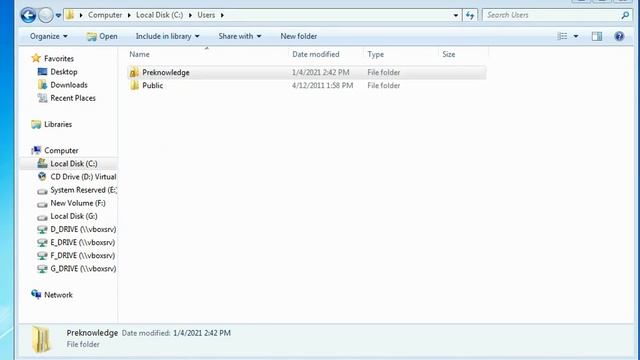Select Computer in the address breadcrumb

click(x=105, y=15)
